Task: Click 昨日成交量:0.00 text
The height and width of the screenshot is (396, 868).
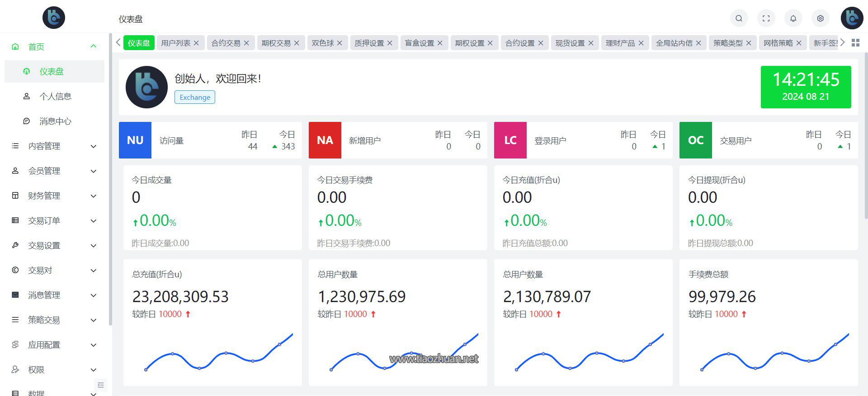Action: [160, 243]
